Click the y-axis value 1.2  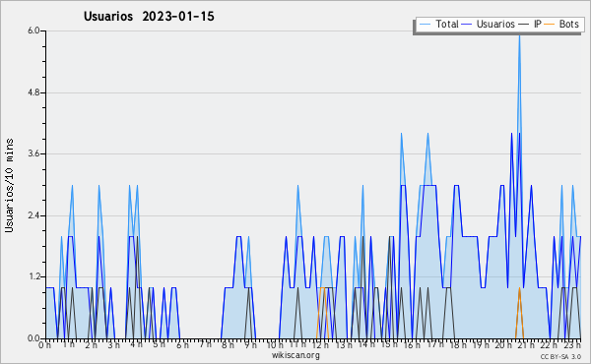(33, 277)
